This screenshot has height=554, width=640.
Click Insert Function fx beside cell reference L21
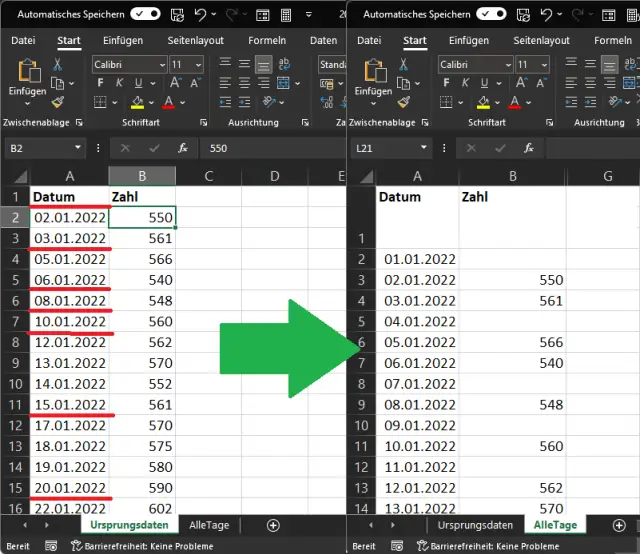tap(528, 147)
